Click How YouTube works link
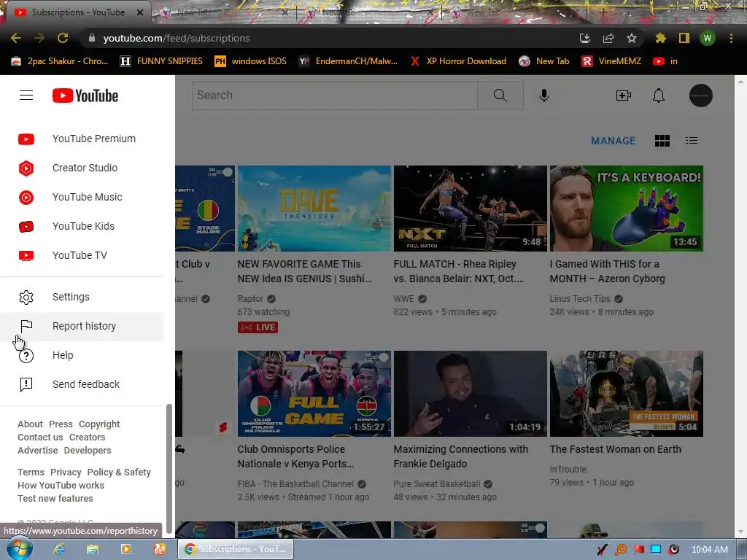Viewport: 747px width, 560px height. tap(61, 485)
